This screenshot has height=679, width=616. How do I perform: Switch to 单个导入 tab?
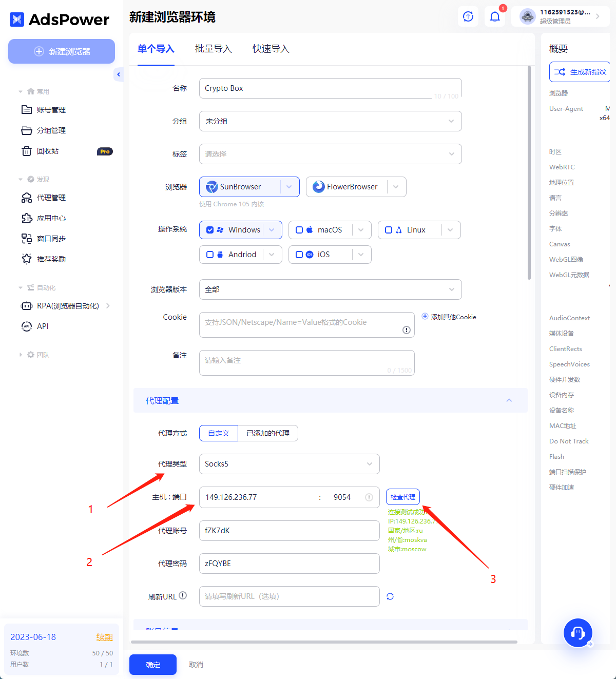(x=156, y=49)
